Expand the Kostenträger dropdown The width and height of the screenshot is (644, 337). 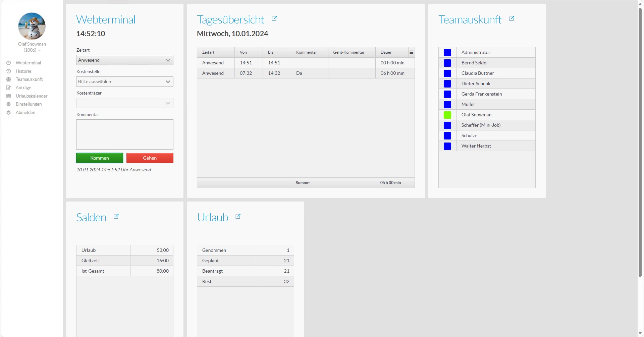tap(168, 103)
